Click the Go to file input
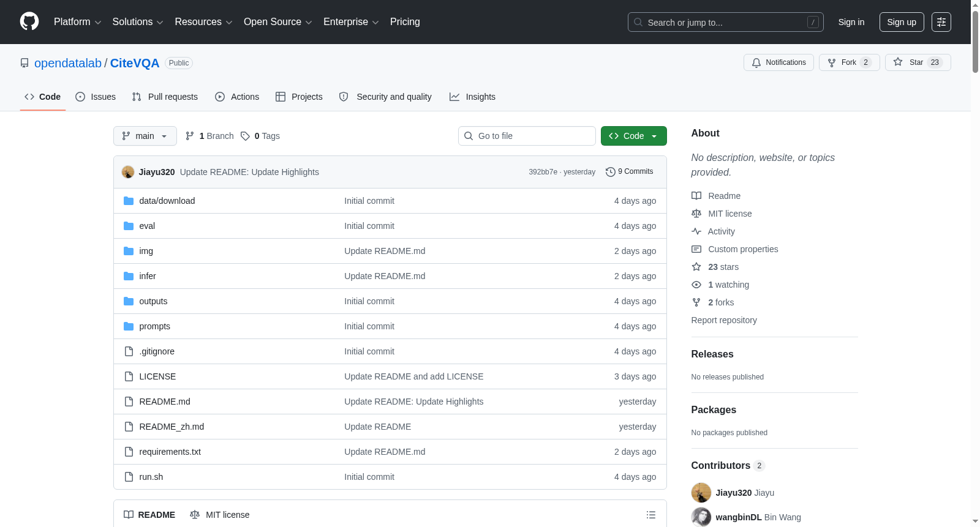The height and width of the screenshot is (527, 980). pyautogui.click(x=527, y=136)
